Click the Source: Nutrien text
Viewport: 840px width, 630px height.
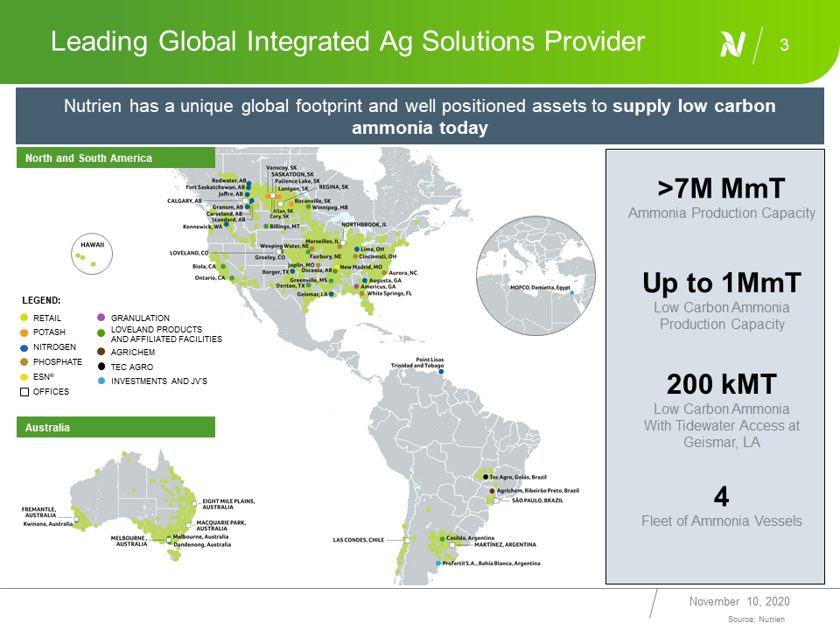point(756,619)
